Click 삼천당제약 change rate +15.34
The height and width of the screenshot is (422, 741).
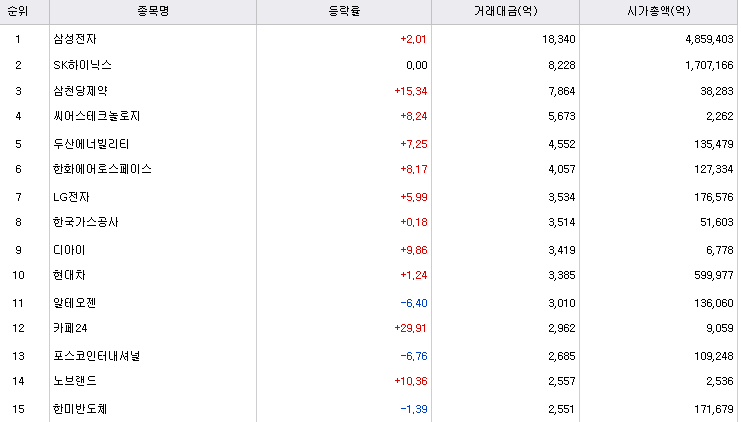coord(411,91)
